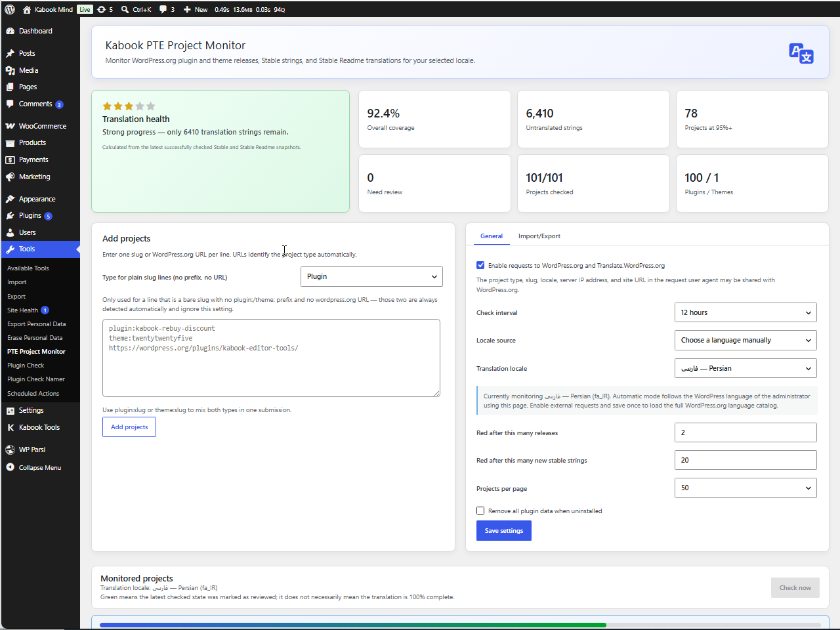Click the Ctrl+K search icon
840x630 pixels.
click(x=125, y=10)
